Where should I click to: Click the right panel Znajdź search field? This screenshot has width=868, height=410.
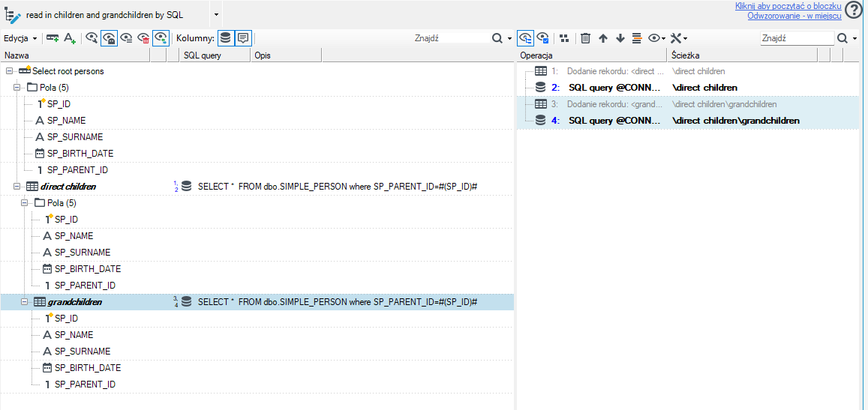click(x=797, y=38)
